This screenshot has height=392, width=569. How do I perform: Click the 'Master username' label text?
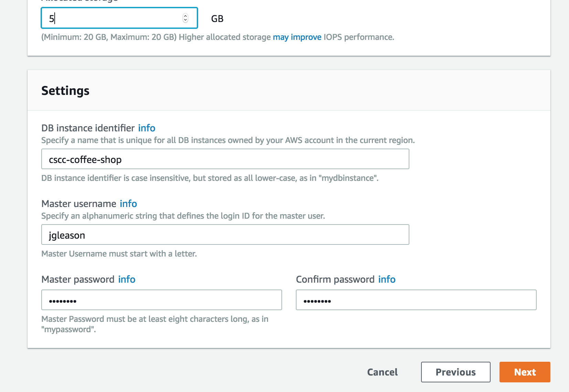pyautogui.click(x=79, y=204)
